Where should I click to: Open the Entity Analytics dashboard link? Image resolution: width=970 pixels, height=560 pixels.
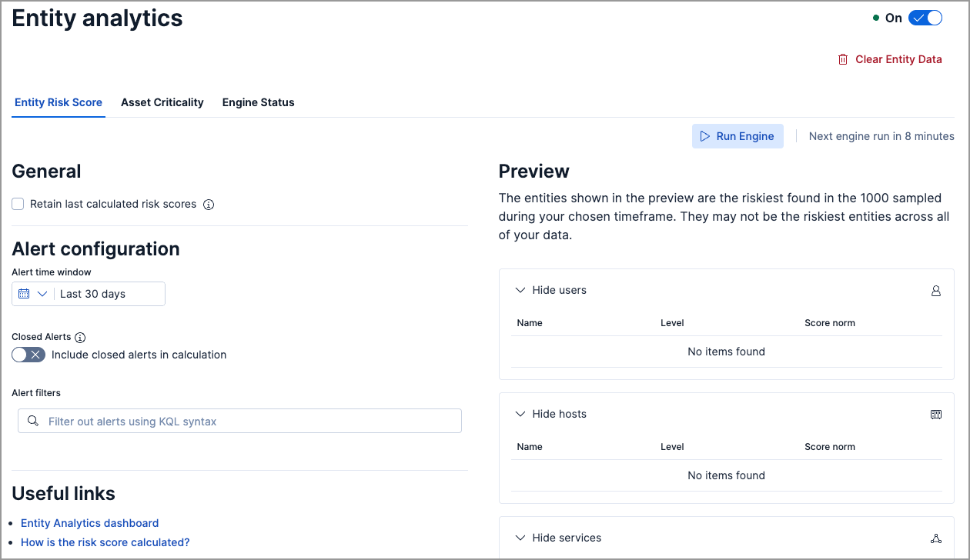(89, 523)
